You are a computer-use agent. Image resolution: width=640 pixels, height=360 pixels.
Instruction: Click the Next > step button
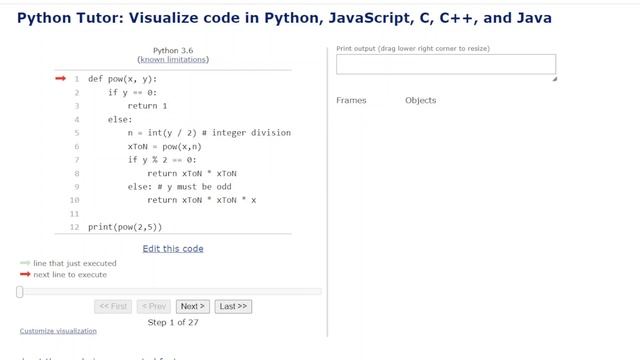pos(193,307)
